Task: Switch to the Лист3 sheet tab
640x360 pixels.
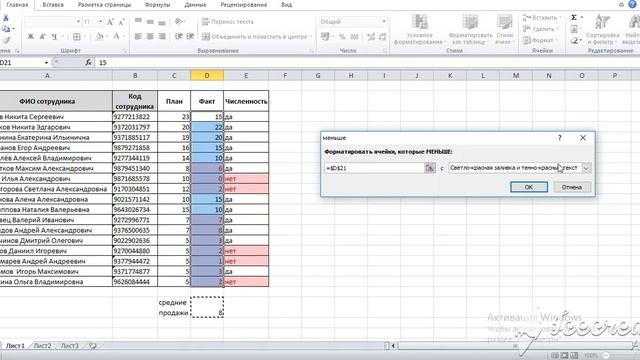Action: (x=69, y=346)
